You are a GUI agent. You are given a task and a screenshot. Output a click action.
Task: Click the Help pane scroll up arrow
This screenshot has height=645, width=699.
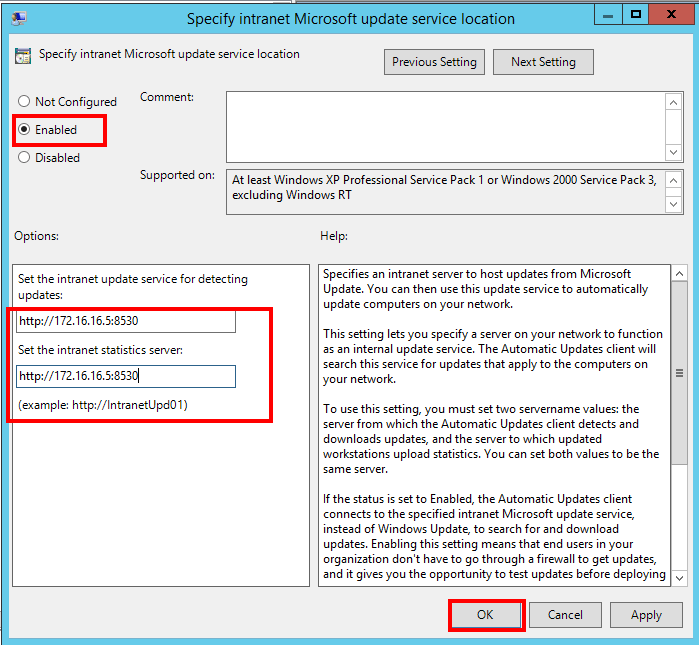coord(679,273)
